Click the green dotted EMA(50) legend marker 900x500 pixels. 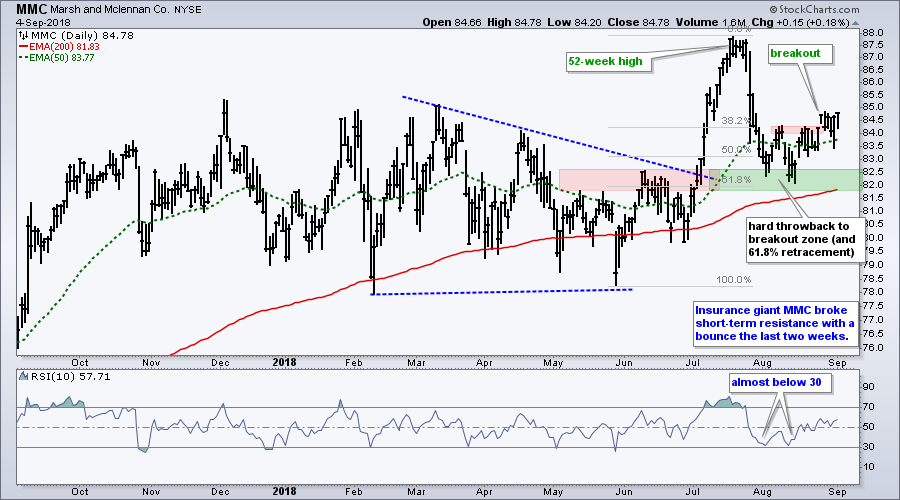23,57
